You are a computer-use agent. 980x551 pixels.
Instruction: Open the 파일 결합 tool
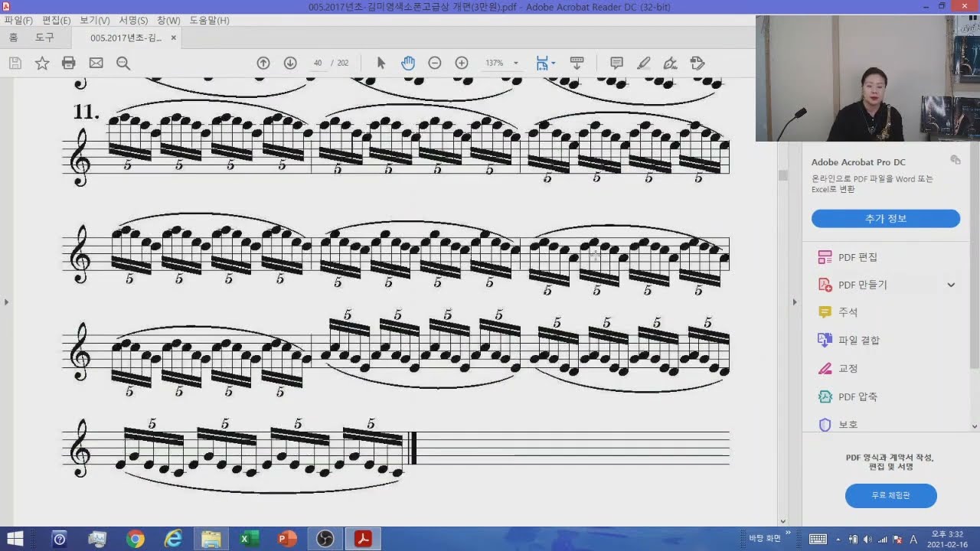848,340
